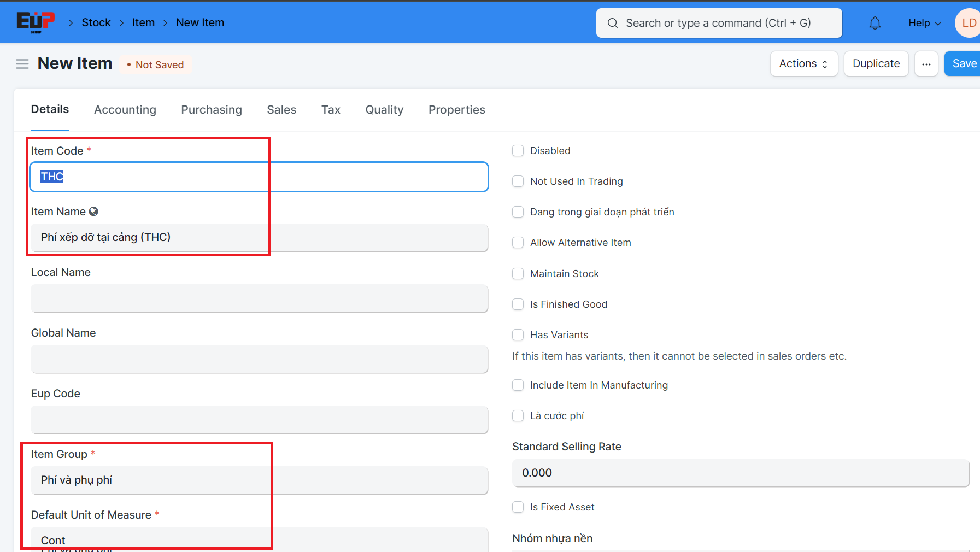
Task: Enable the Disabled checkbox
Action: point(518,151)
